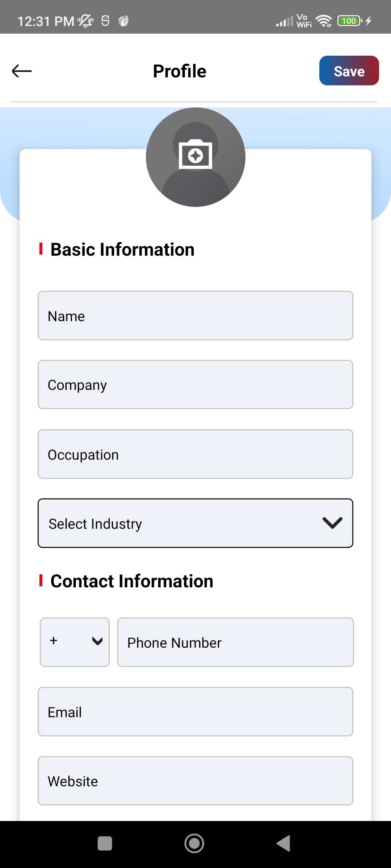Image resolution: width=391 pixels, height=868 pixels.
Task: Click the Contact Information heading
Action: coord(132,581)
